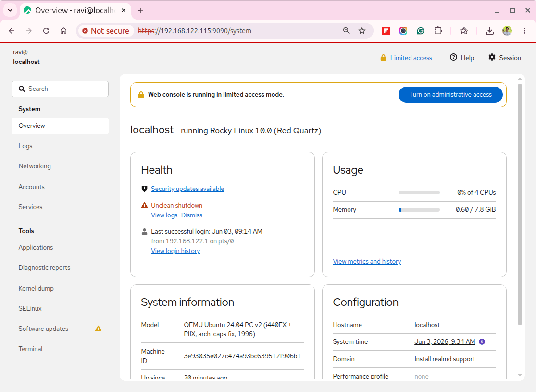Bookmark this page with star icon

click(x=362, y=31)
